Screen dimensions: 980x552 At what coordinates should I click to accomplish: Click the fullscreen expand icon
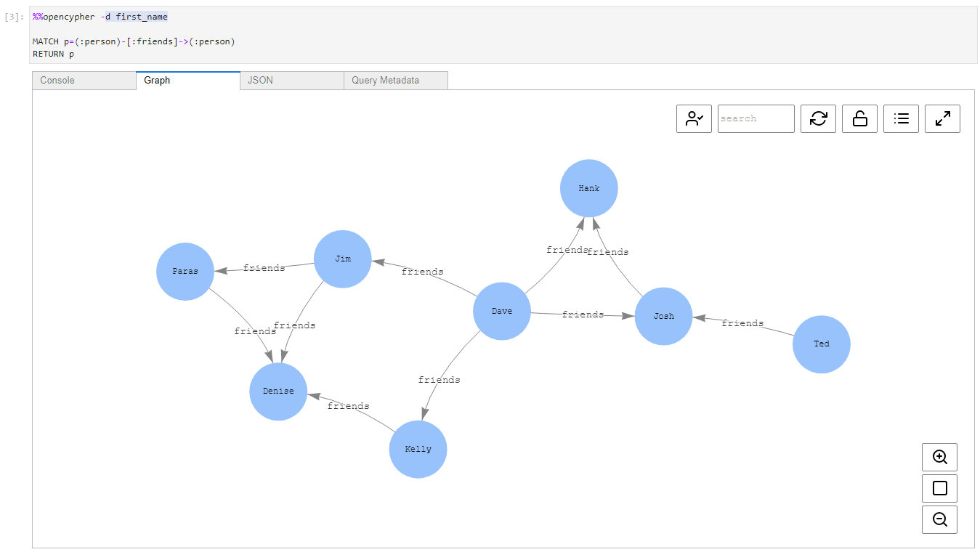[942, 118]
